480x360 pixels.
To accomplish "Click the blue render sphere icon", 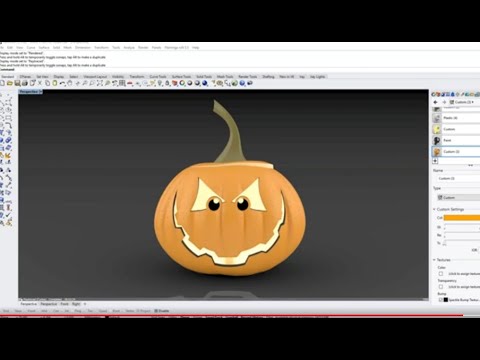I will click(x=204, y=83).
